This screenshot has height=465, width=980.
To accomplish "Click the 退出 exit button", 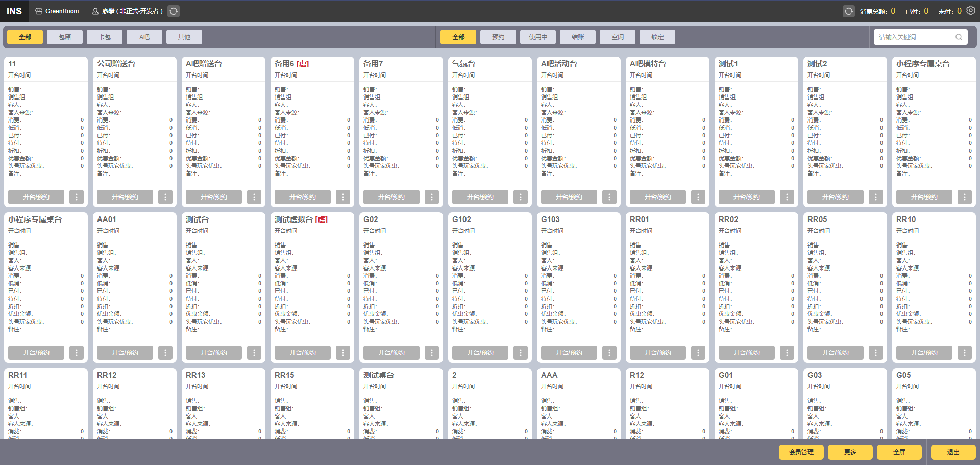I will [953, 452].
